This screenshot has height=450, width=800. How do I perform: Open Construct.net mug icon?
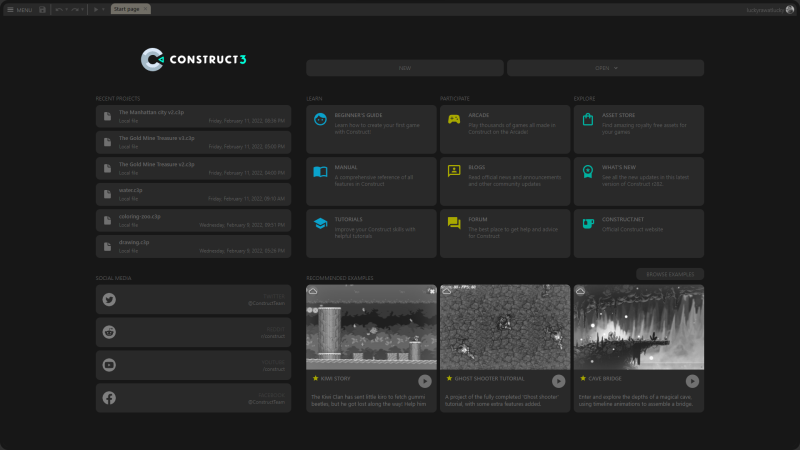click(x=588, y=223)
